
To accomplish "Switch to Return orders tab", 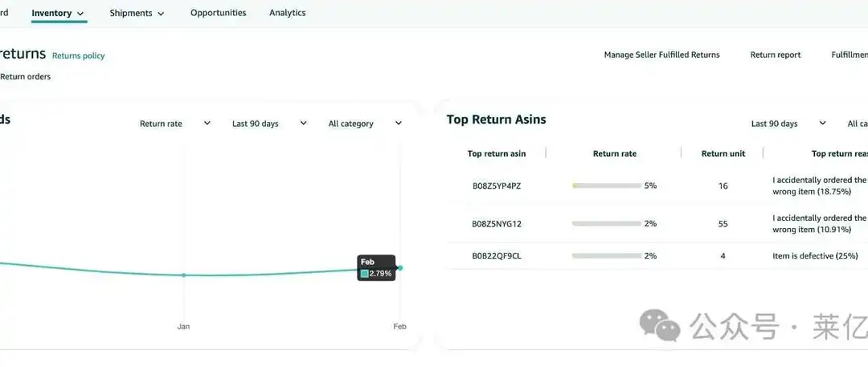I will 26,76.
